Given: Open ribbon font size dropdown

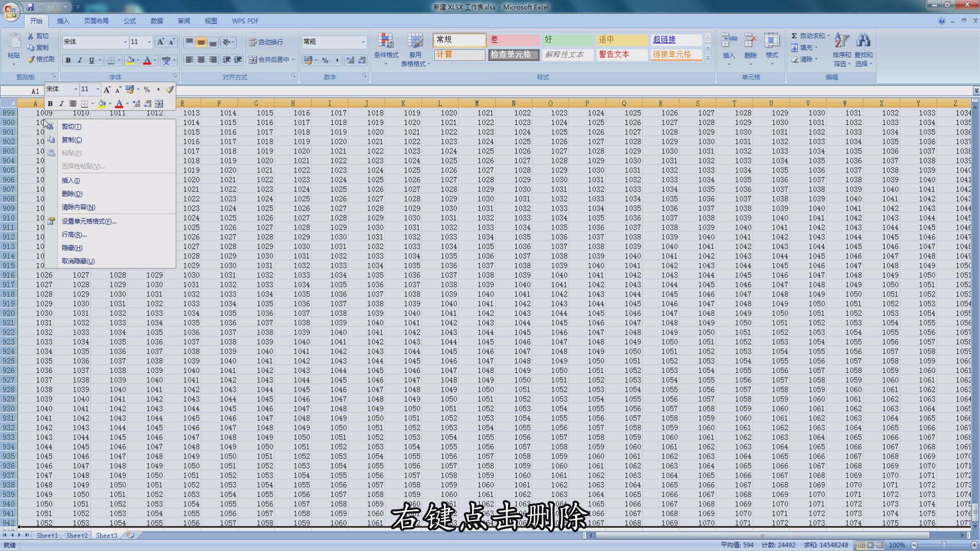Looking at the screenshot, I should (x=149, y=42).
